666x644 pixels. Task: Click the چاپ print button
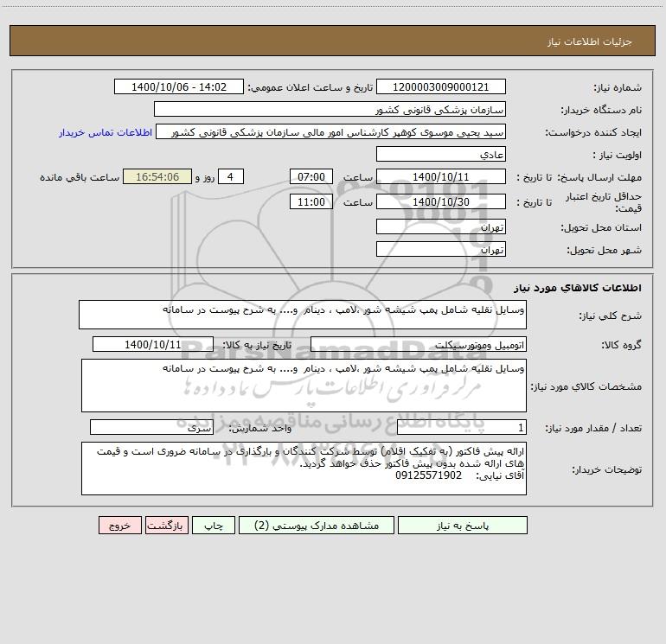pyautogui.click(x=214, y=525)
